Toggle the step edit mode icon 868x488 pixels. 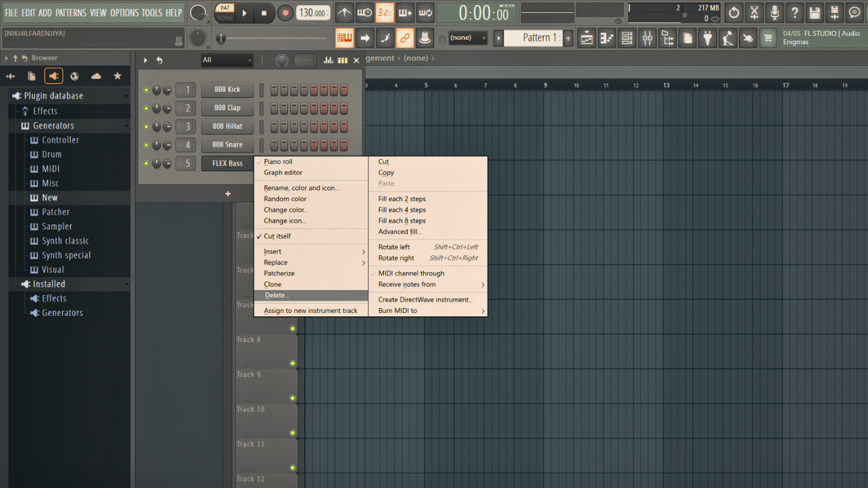pyautogui.click(x=385, y=38)
